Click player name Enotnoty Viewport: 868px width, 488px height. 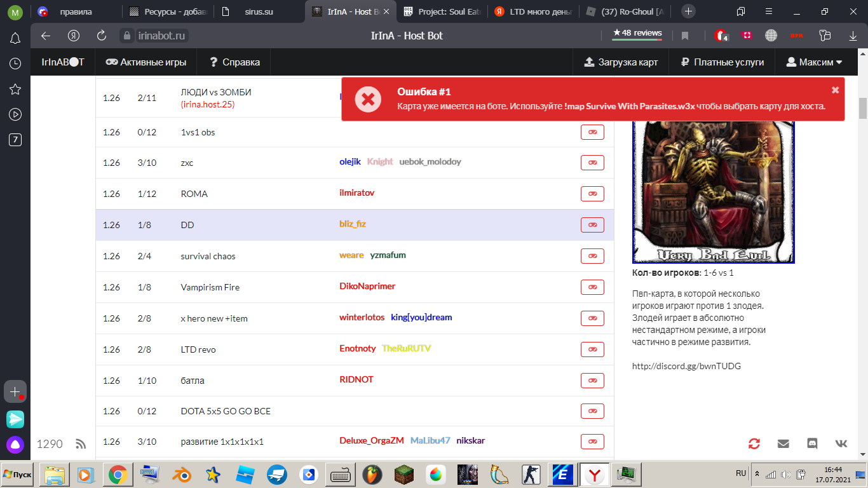pyautogui.click(x=358, y=349)
